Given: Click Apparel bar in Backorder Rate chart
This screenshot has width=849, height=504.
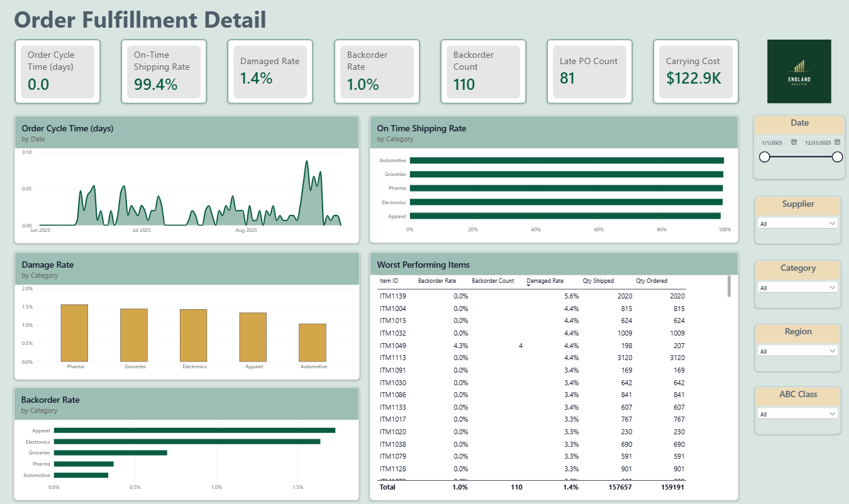Looking at the screenshot, I should [194, 430].
